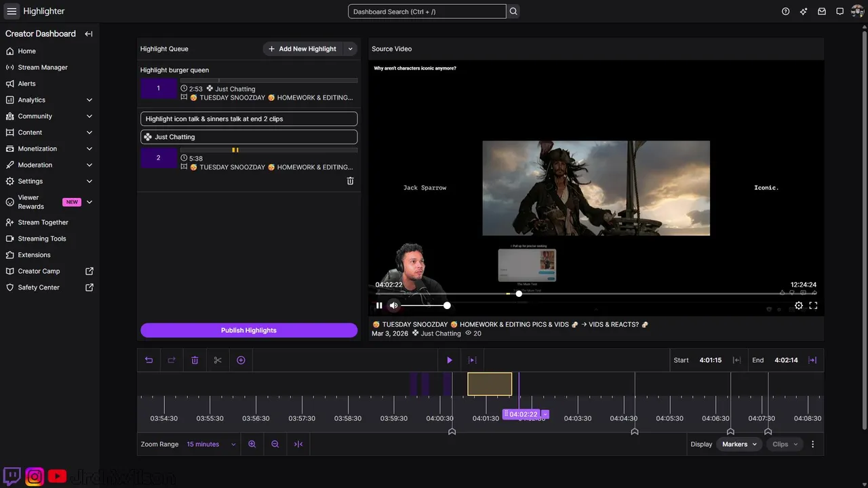This screenshot has width=868, height=488.
Task: Open the hamburger menu next to Highlighter
Action: [12, 11]
